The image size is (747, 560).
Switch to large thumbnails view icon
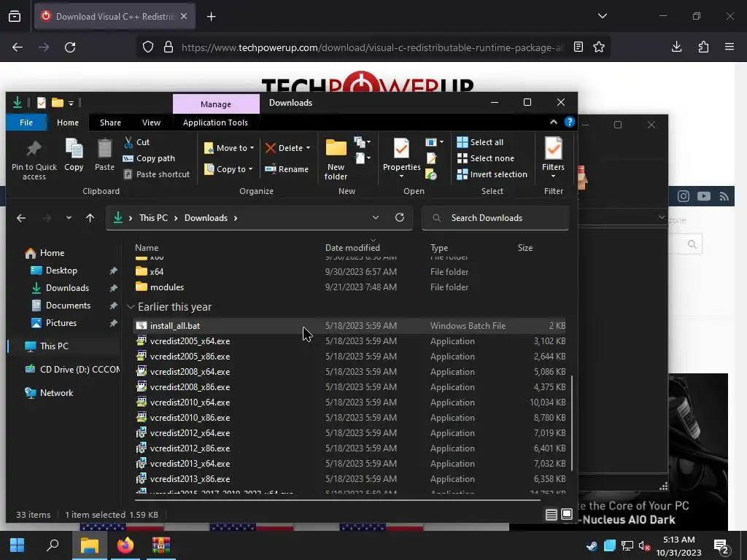click(x=567, y=514)
